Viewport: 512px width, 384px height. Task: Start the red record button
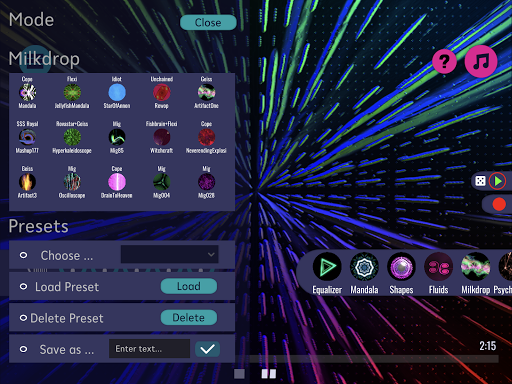[499, 204]
